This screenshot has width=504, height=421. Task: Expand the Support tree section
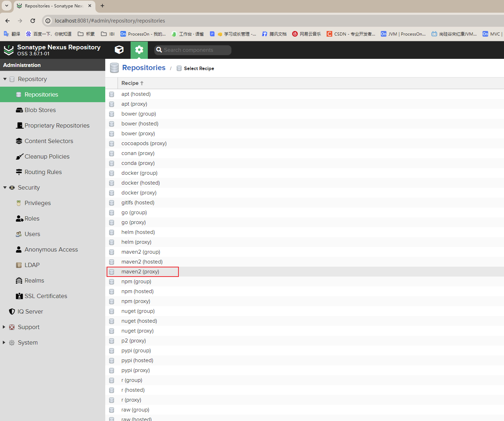pos(4,327)
